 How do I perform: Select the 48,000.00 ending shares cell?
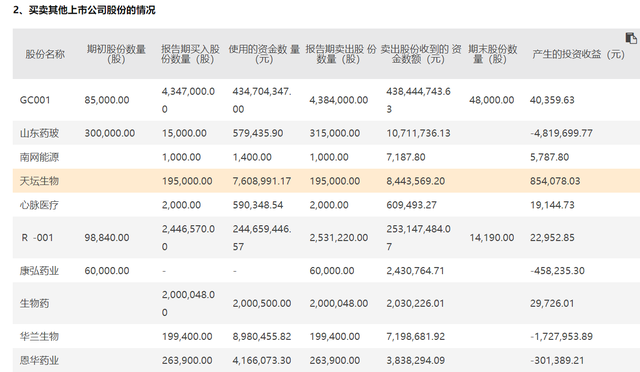coord(491,100)
